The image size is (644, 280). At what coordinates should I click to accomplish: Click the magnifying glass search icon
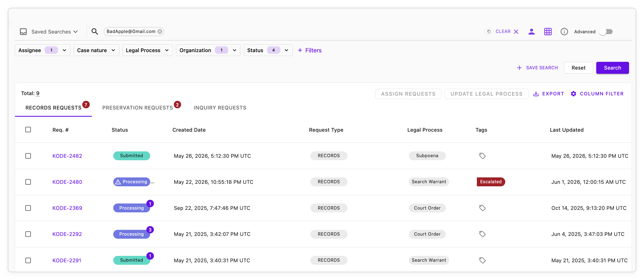[95, 32]
